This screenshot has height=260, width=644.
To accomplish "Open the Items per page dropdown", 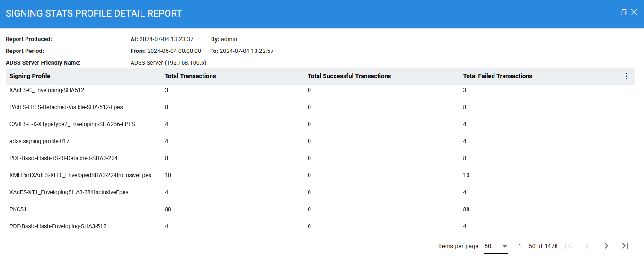I will (x=496, y=246).
